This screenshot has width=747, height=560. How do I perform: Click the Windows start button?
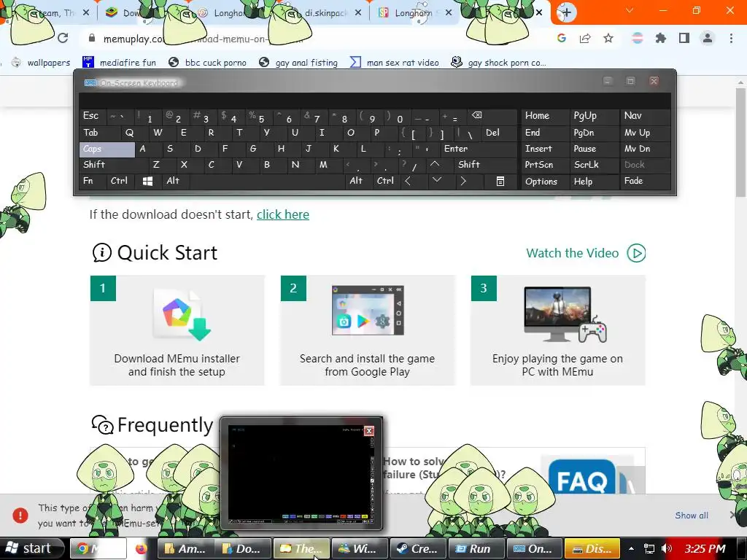coord(31,548)
